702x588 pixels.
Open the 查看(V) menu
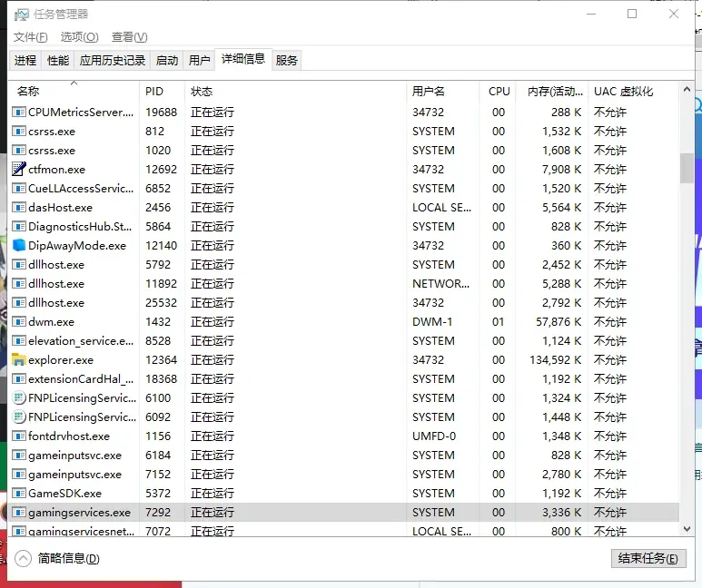tap(129, 37)
